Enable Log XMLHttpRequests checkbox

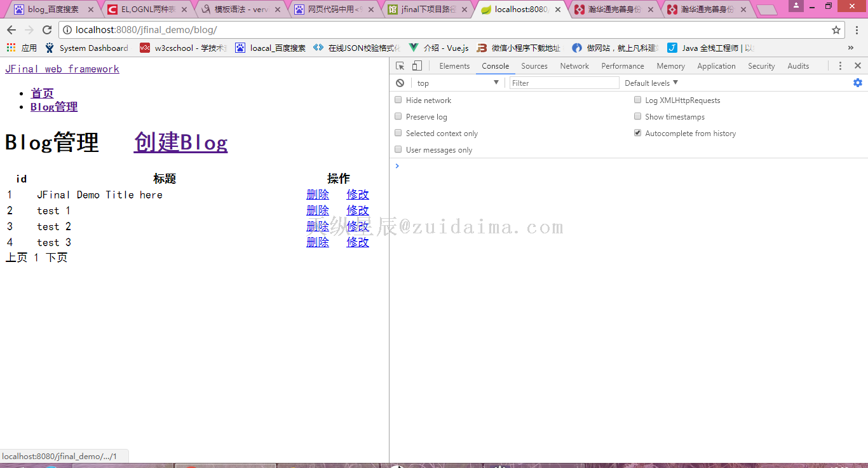tap(638, 100)
